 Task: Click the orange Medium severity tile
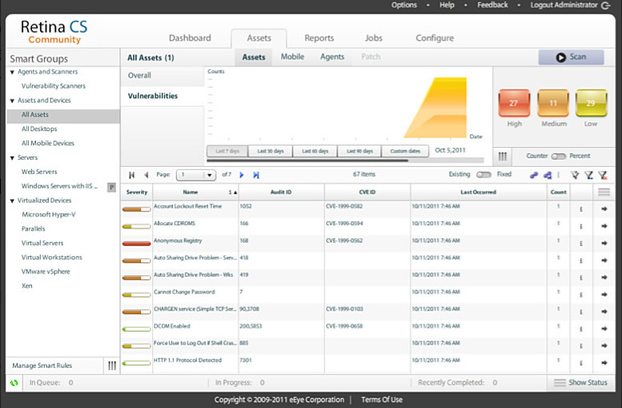click(x=553, y=103)
